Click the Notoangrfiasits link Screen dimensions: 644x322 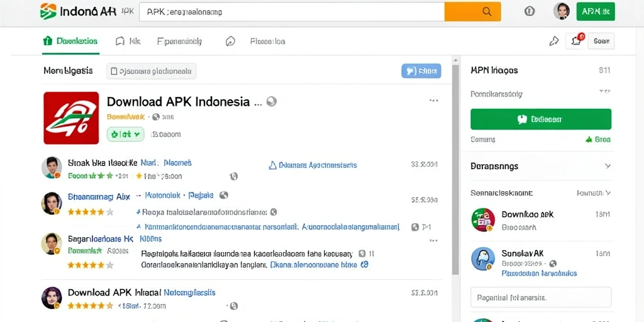[189, 292]
